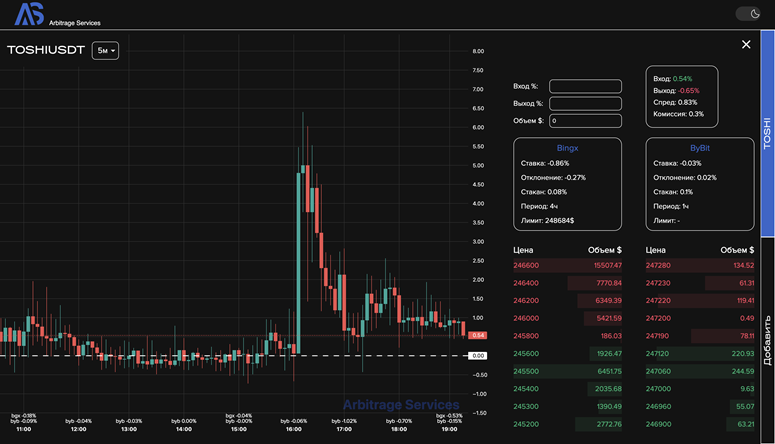The image size is (775, 444).
Task: Select Bingx ask price 246600 row
Action: tap(568, 266)
